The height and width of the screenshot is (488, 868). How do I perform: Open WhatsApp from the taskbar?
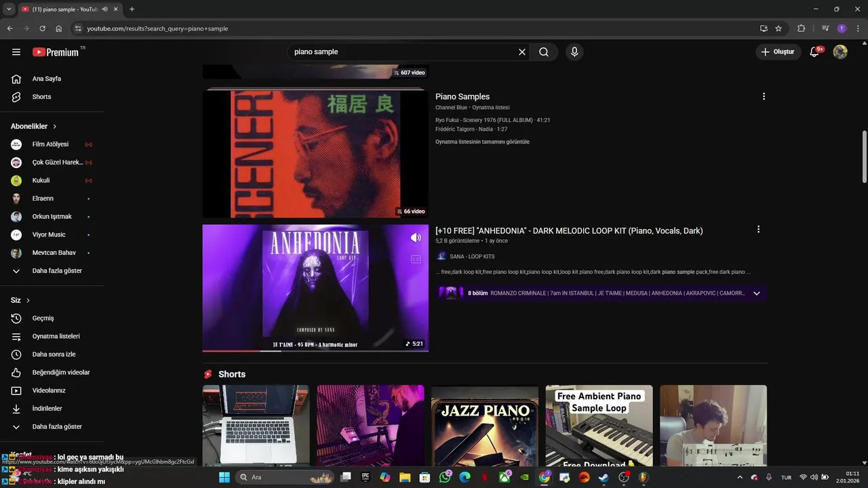coord(445,477)
